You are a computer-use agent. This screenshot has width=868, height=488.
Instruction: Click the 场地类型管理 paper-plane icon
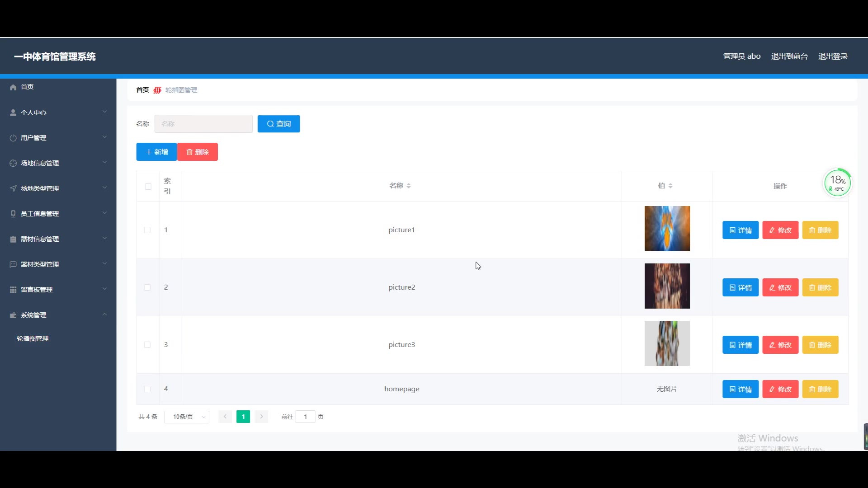point(13,188)
